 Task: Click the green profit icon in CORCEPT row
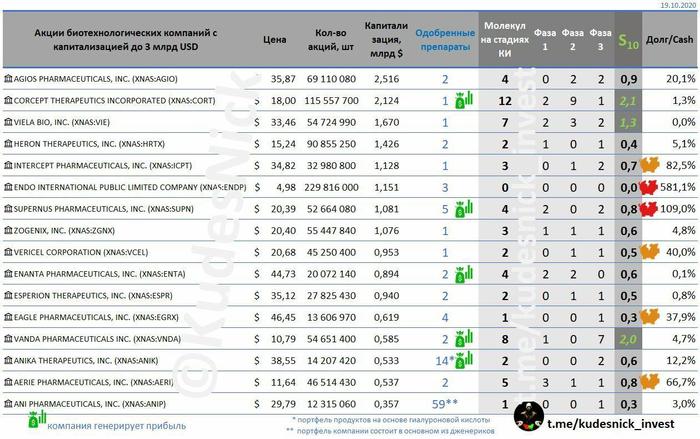pos(463,100)
